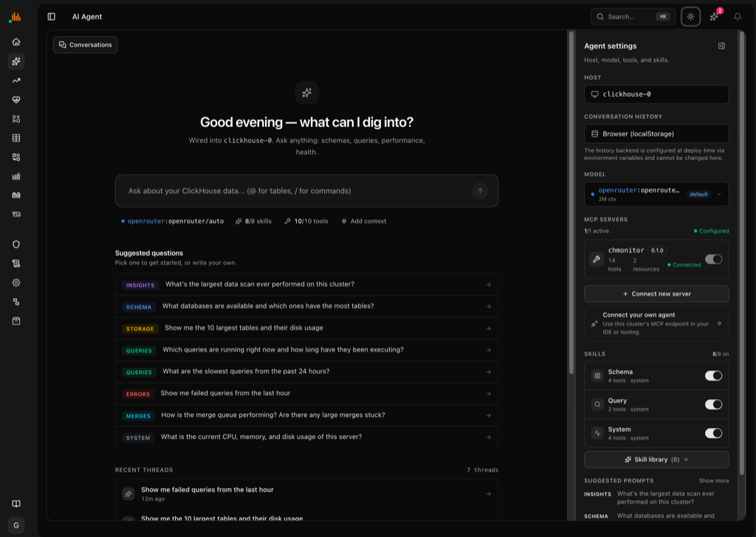Click the Schema skill table icon

[x=597, y=375]
